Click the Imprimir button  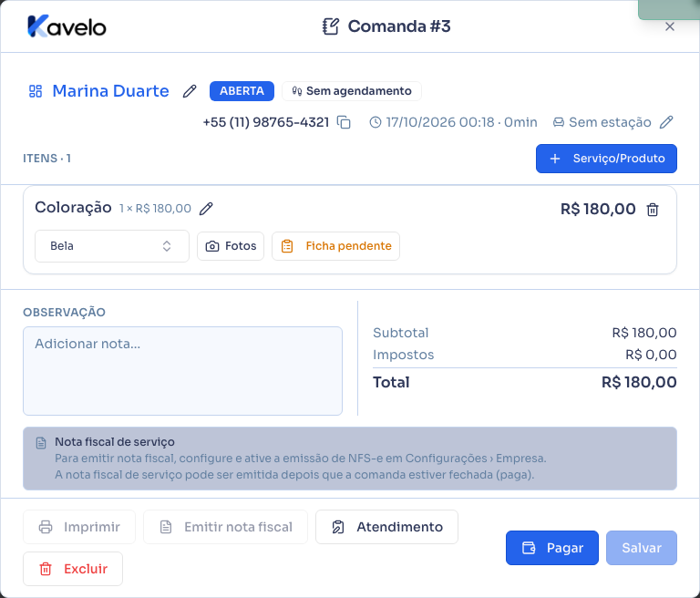(79, 527)
